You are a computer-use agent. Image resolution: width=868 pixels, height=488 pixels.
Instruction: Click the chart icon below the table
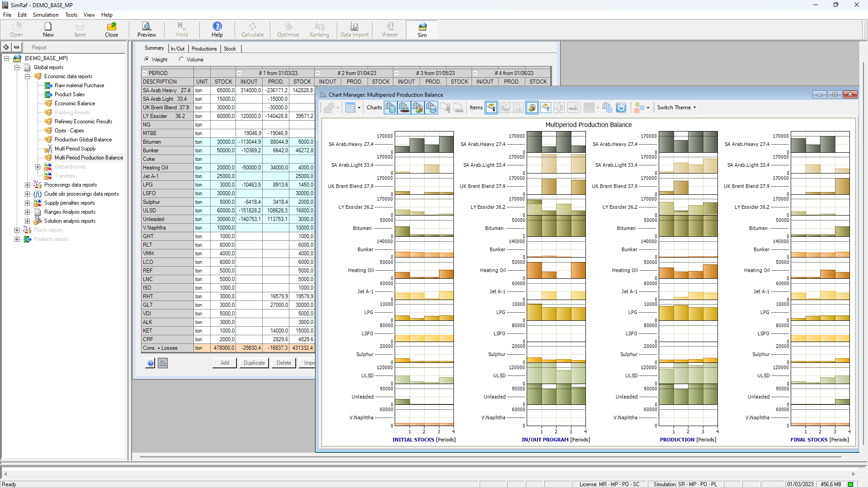tap(163, 363)
